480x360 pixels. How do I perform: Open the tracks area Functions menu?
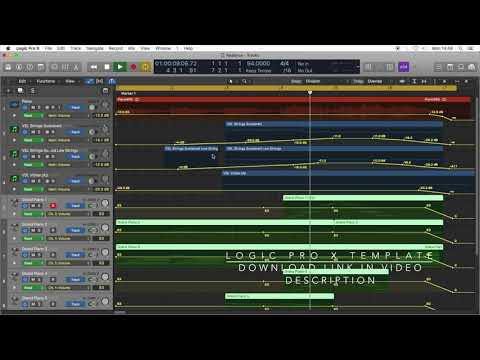(47, 81)
